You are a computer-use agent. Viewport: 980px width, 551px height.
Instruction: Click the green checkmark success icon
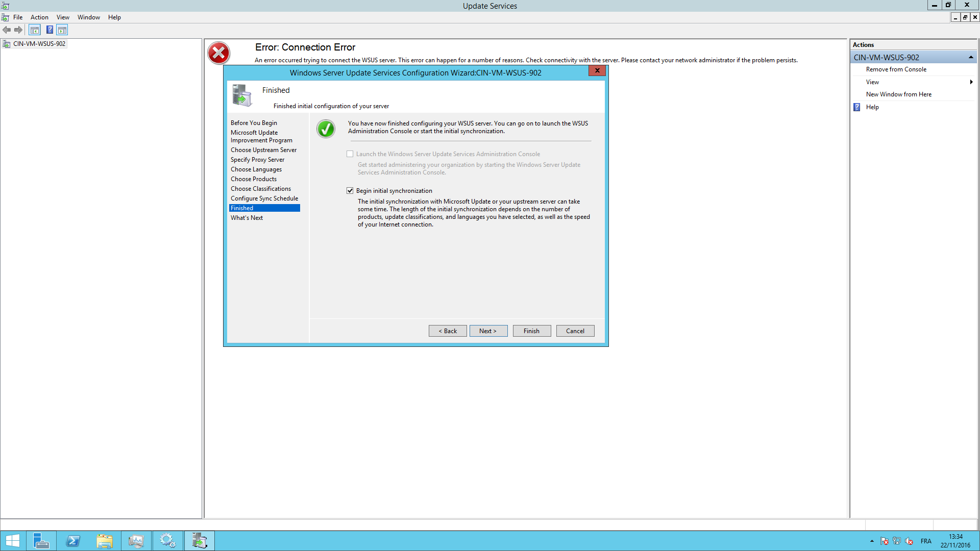pos(326,129)
